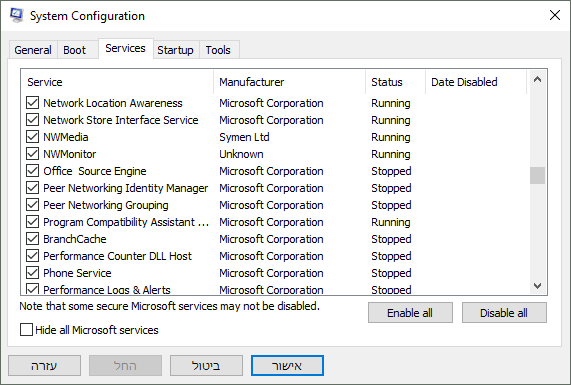Switch to the General tab
The image size is (571, 385).
pyautogui.click(x=33, y=50)
